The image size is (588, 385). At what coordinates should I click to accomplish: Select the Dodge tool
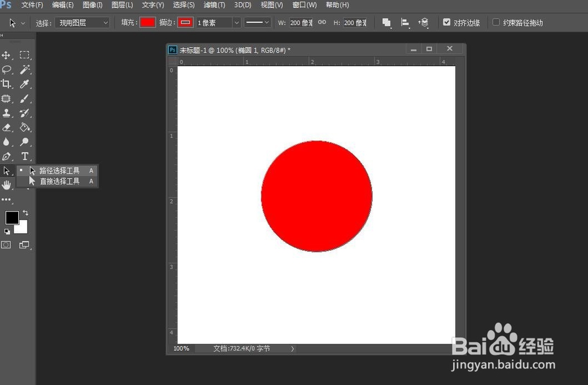coord(24,142)
